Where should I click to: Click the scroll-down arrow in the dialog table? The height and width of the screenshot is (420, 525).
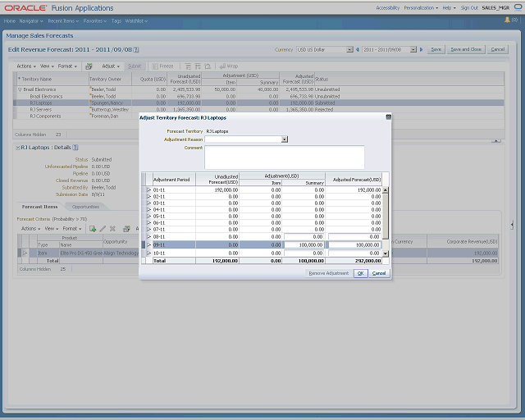click(386, 253)
